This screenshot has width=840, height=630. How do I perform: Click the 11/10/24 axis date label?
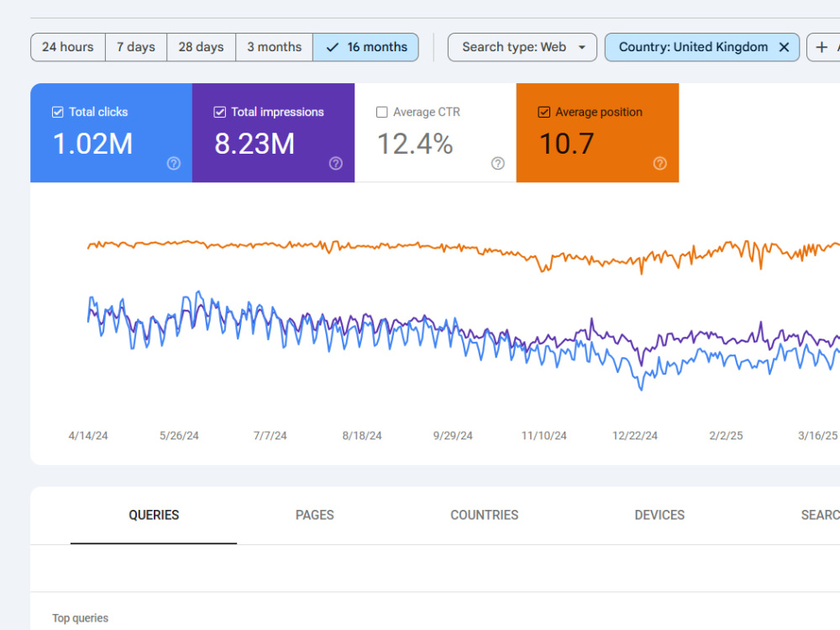pos(543,435)
